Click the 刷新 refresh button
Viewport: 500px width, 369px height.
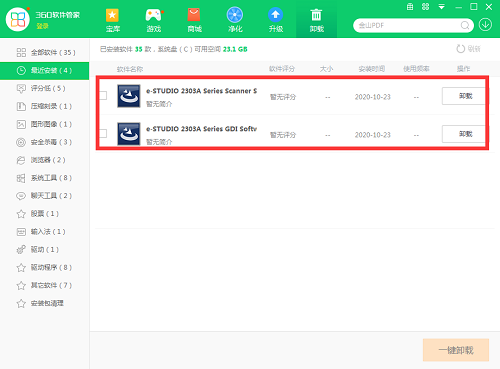[468, 49]
